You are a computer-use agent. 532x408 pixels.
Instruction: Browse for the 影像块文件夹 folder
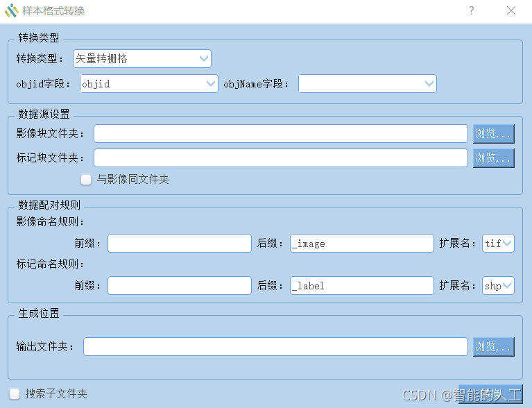pos(494,134)
